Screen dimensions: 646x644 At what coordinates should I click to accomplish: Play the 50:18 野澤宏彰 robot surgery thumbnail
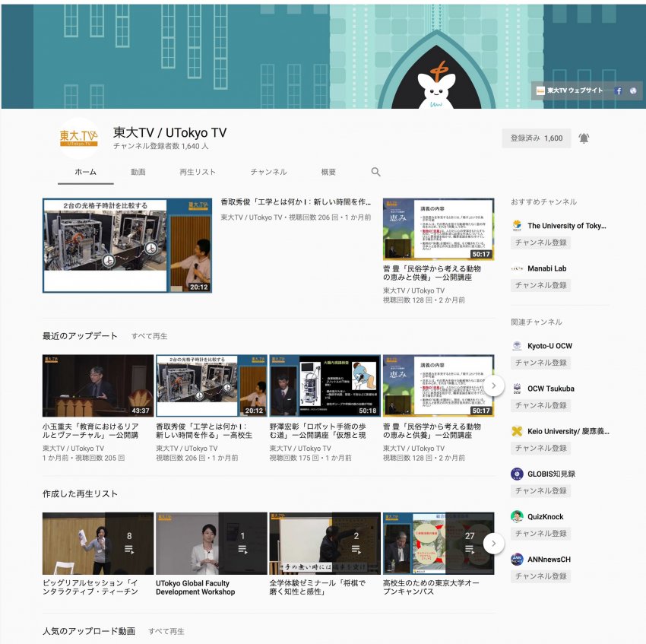tap(325, 385)
